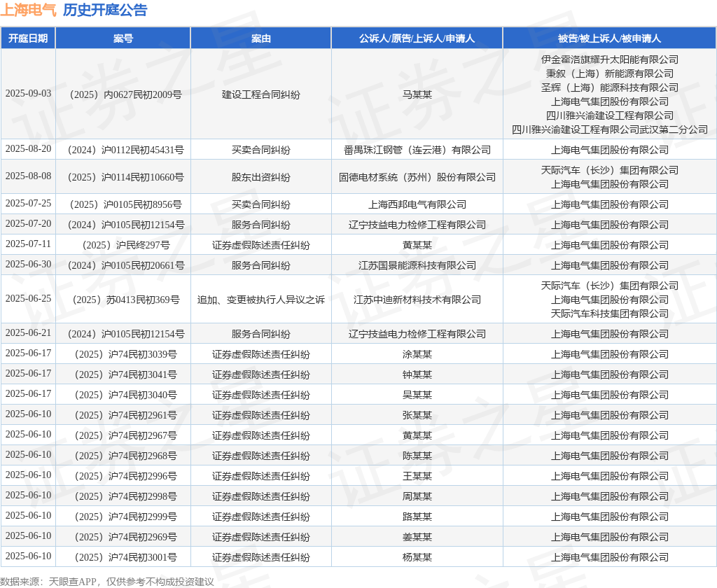Click plaintiff 钟某某
The height and width of the screenshot is (588, 717).
click(417, 375)
